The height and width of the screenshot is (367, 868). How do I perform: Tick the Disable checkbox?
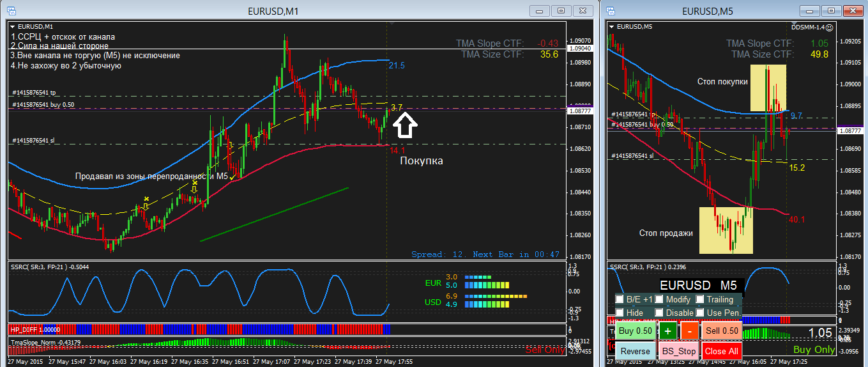point(659,313)
